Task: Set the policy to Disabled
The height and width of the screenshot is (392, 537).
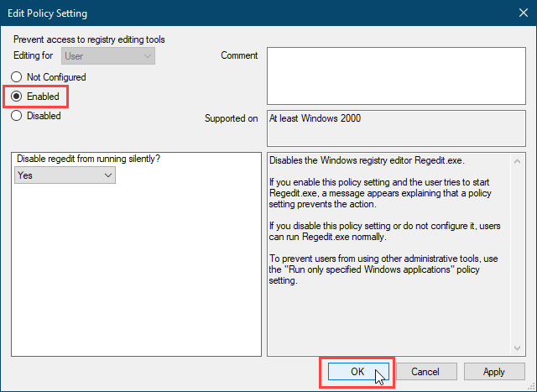Action: (17, 116)
